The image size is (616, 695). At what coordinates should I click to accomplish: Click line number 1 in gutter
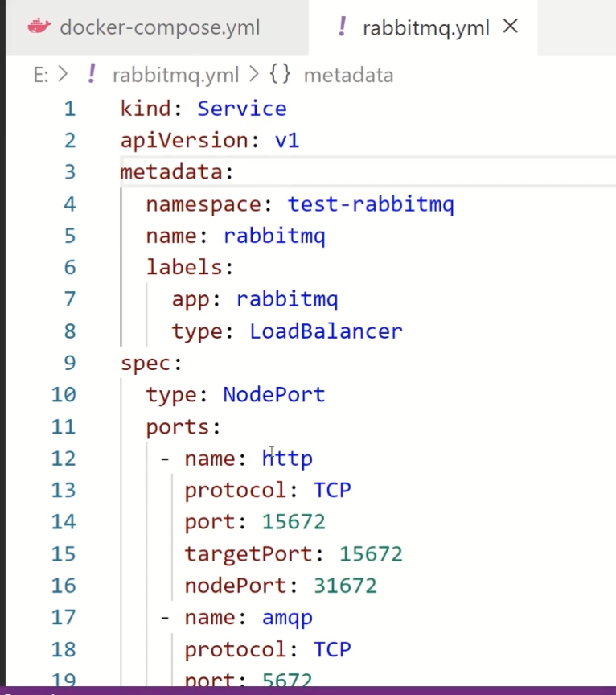click(x=70, y=109)
